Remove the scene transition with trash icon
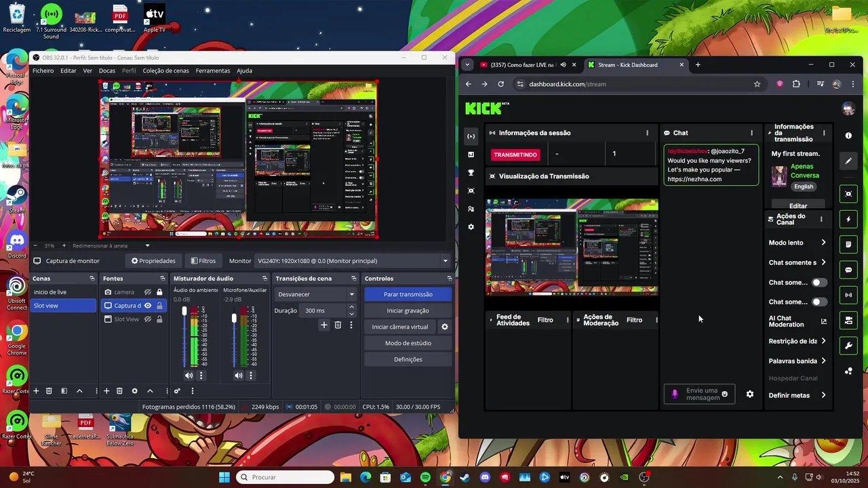The width and height of the screenshot is (868, 488). pos(338,325)
